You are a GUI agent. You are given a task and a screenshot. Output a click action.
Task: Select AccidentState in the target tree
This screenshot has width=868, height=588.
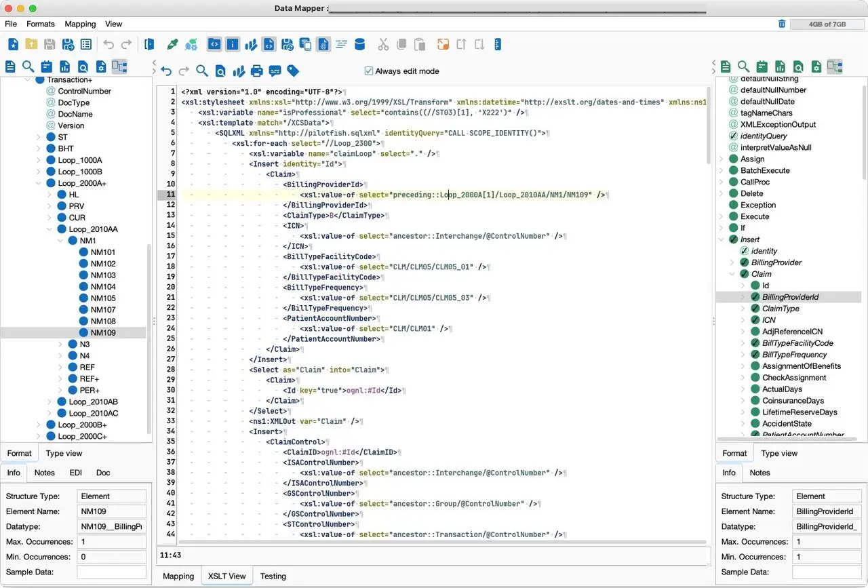tap(787, 424)
